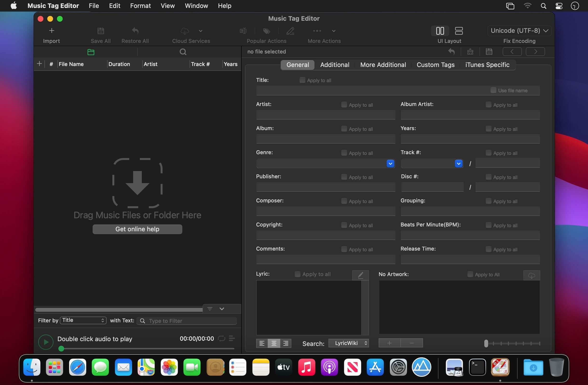This screenshot has width=588, height=385.
Task: Click the lyric edit pencil button
Action: (360, 275)
